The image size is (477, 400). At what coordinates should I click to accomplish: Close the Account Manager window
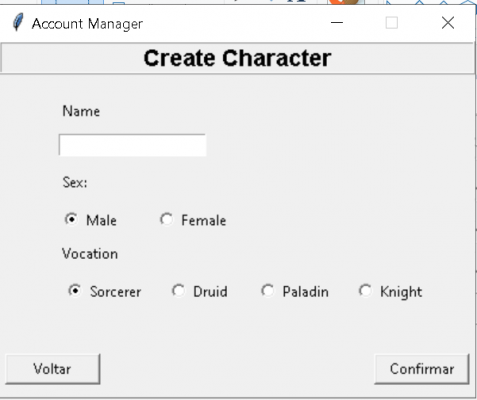pyautogui.click(x=448, y=23)
